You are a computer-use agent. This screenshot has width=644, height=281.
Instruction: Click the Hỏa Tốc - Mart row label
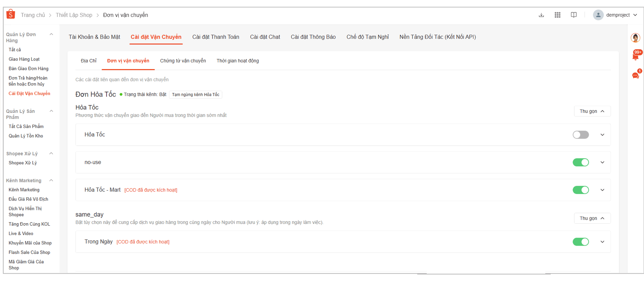click(103, 190)
